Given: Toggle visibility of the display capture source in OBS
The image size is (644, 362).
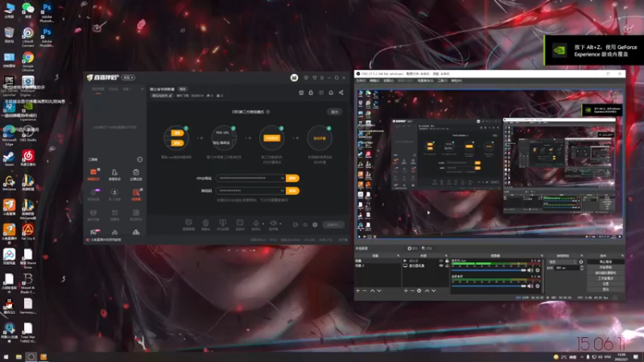Looking at the screenshot, I should pos(441,265).
